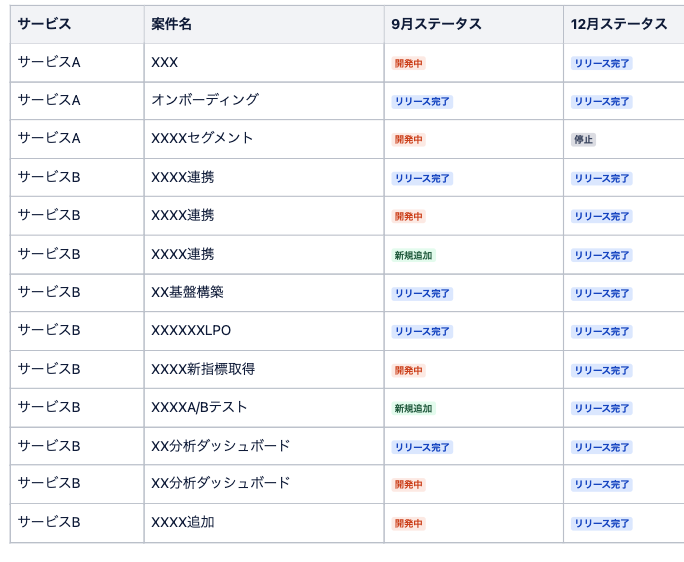Screen dimensions: 684x562
Task: Click 12月 リリース完了 badge in XXXX追加 row
Action: (602, 523)
